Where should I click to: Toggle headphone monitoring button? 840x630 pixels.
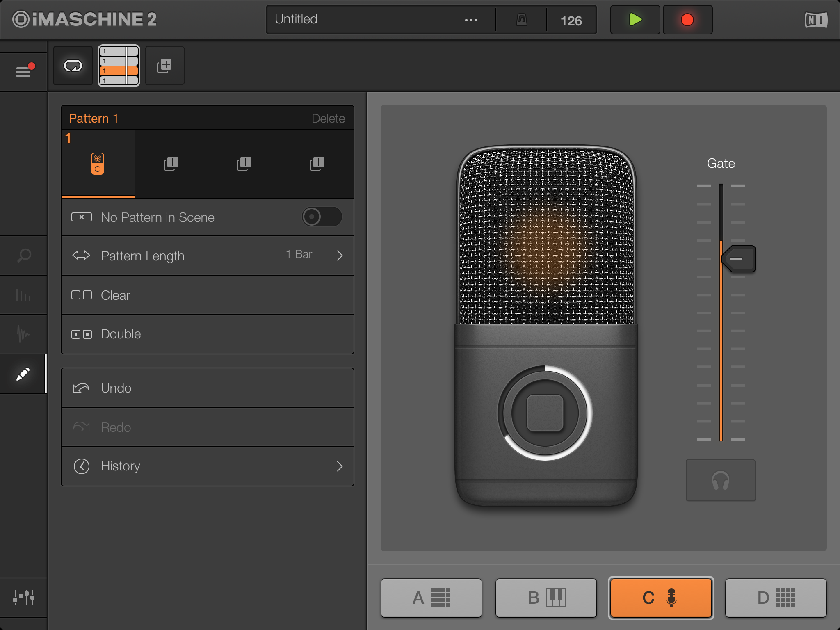721,480
